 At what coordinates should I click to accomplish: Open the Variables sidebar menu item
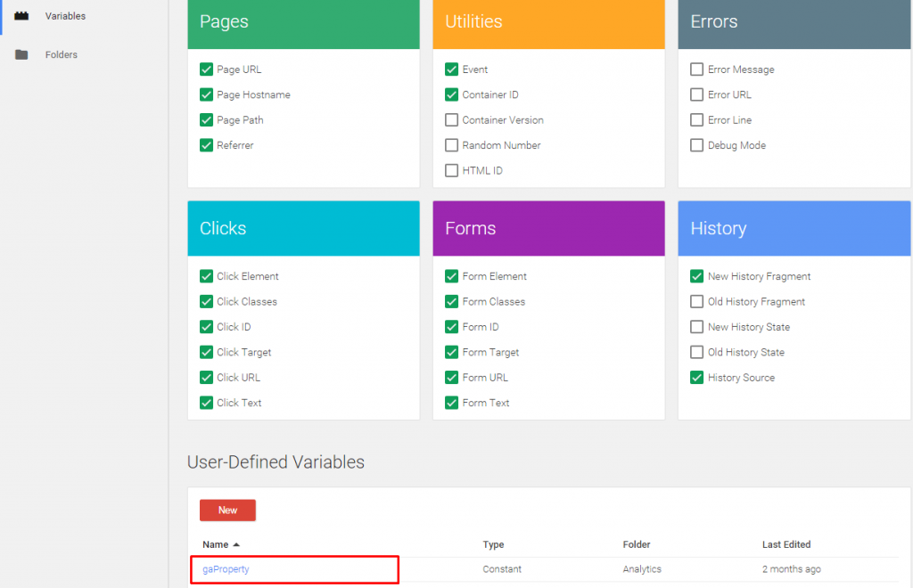coord(65,16)
